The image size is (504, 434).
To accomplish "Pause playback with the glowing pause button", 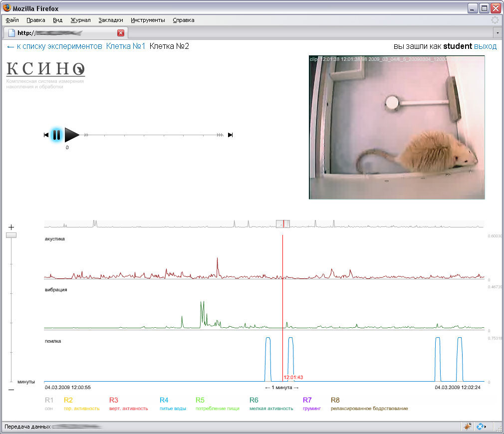I will (56, 135).
